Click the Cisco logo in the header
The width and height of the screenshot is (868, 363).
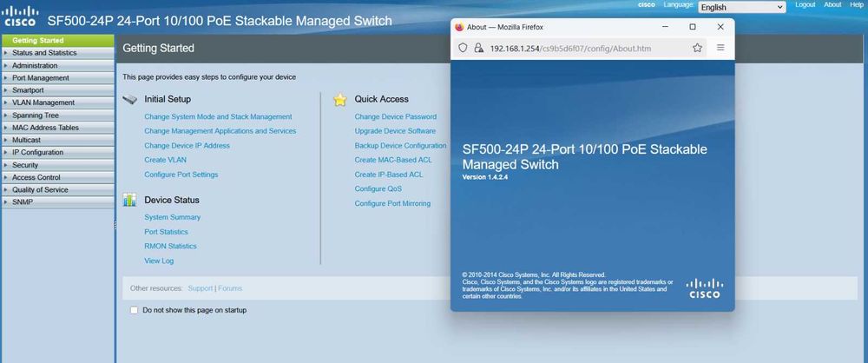(x=20, y=16)
